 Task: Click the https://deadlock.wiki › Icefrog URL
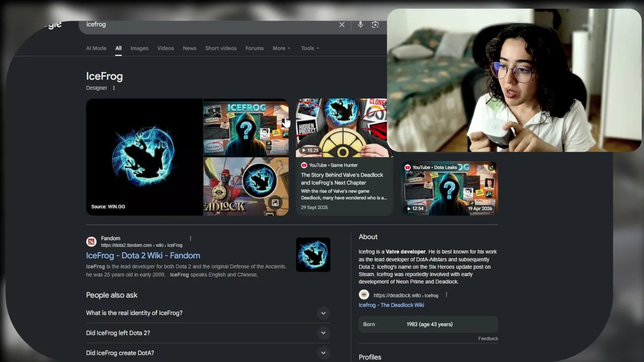pyautogui.click(x=406, y=296)
